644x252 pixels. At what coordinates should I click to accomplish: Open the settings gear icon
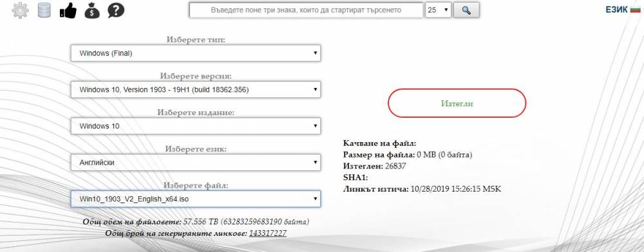(x=21, y=10)
